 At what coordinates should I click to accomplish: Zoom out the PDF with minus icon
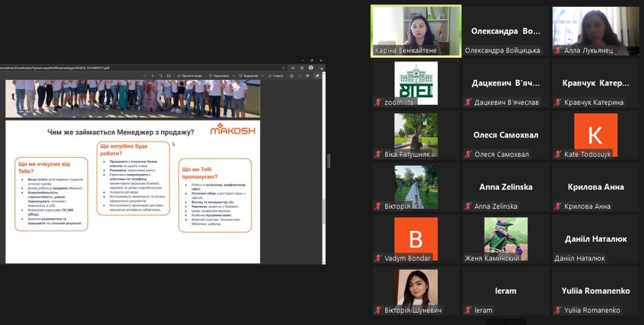pyautogui.click(x=145, y=76)
